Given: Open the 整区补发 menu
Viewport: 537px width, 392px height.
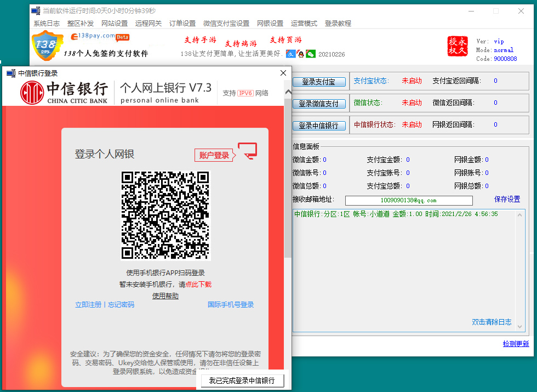Looking at the screenshot, I should (81, 23).
